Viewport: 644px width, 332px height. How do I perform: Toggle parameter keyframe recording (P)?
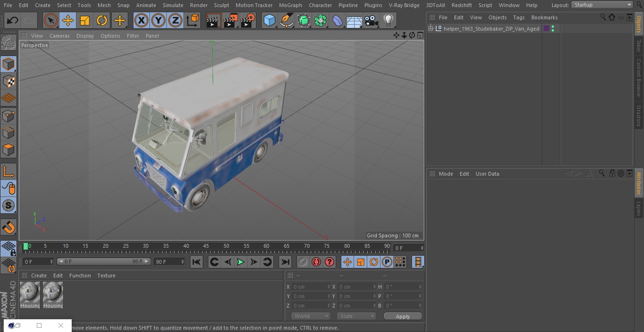[x=387, y=262]
